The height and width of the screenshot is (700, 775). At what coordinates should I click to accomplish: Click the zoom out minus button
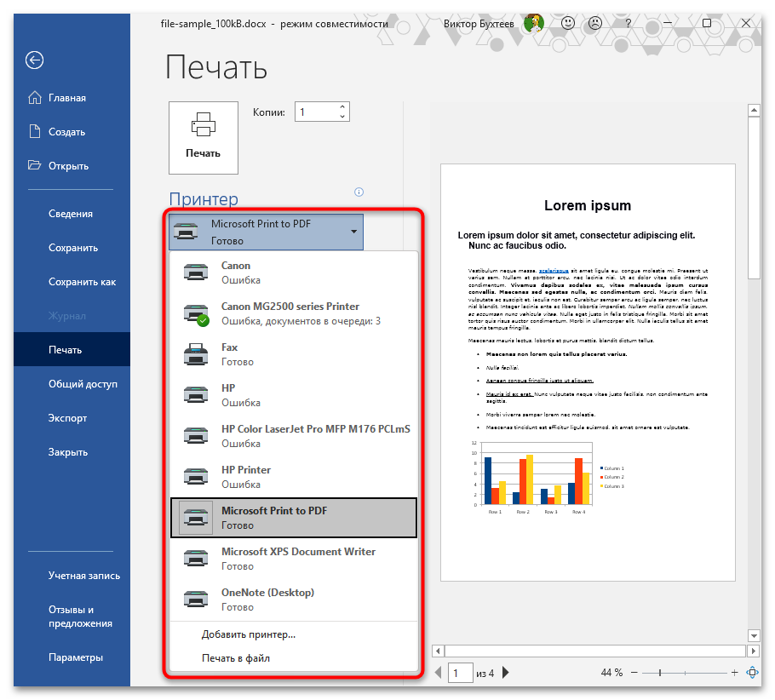coord(634,672)
